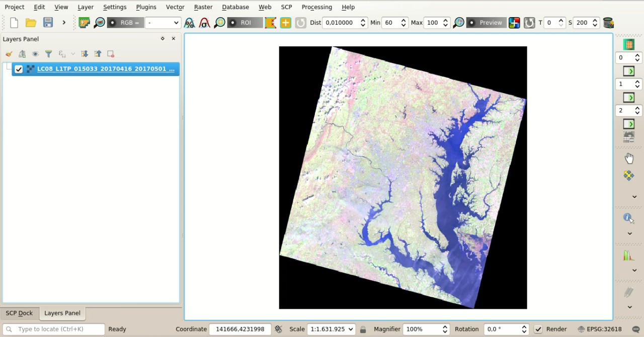The width and height of the screenshot is (644, 337).
Task: Select the Pan Map hand tool
Action: click(x=629, y=158)
